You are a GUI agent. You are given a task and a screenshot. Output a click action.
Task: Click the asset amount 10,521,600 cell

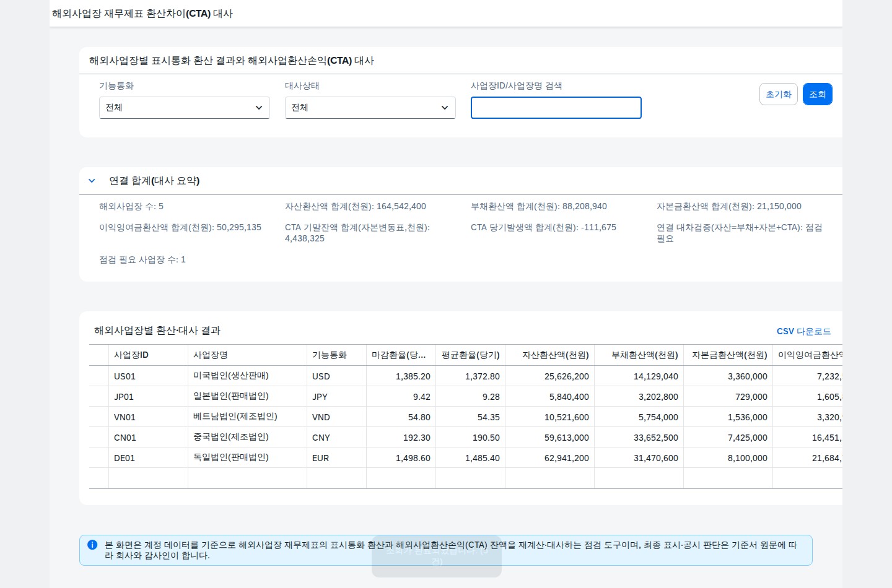550,417
